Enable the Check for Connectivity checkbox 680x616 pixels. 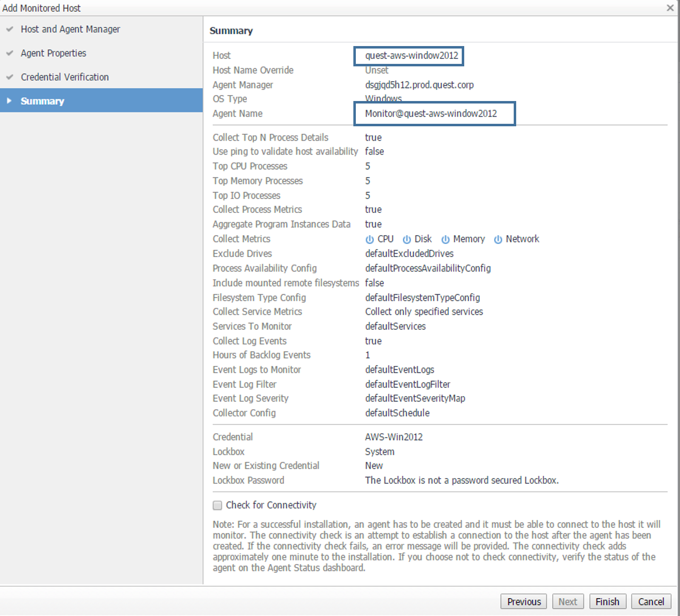click(217, 505)
